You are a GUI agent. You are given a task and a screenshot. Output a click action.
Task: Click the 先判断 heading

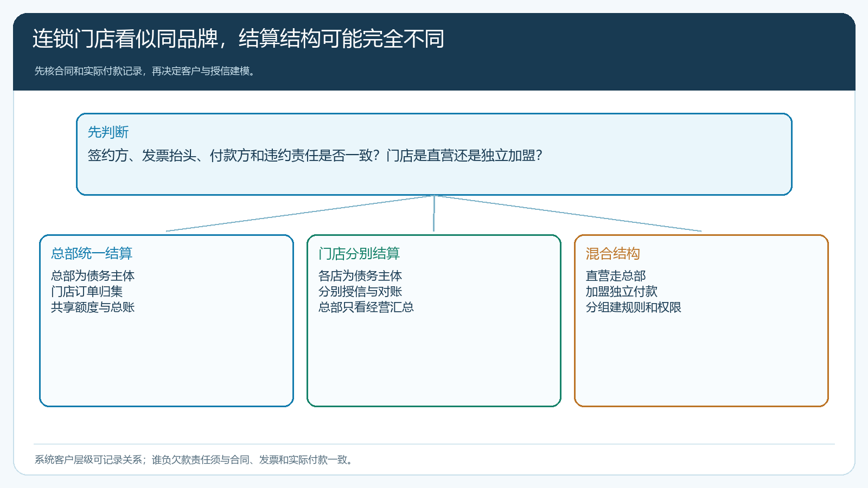coord(108,132)
